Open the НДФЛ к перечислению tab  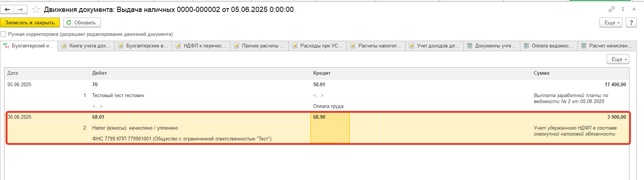coord(201,46)
